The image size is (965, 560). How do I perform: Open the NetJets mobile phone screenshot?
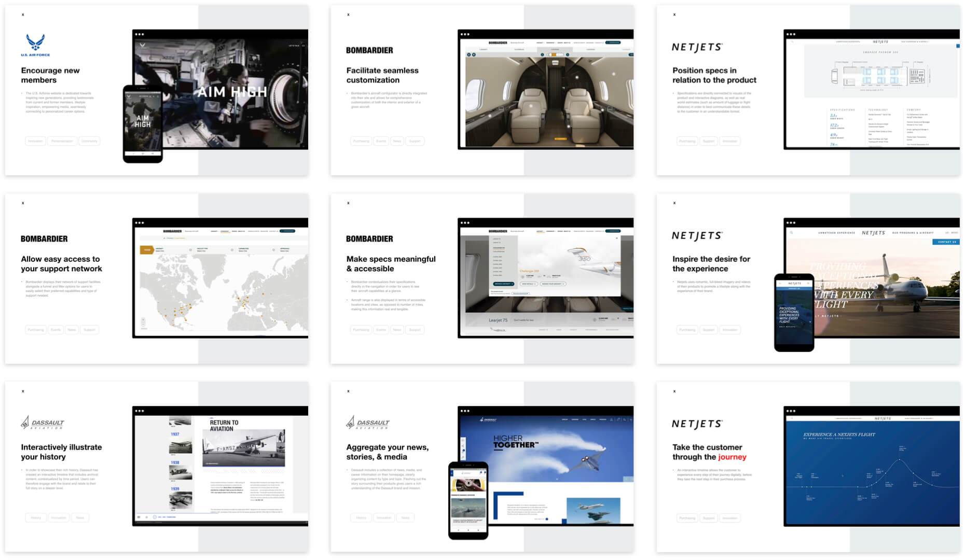click(794, 313)
